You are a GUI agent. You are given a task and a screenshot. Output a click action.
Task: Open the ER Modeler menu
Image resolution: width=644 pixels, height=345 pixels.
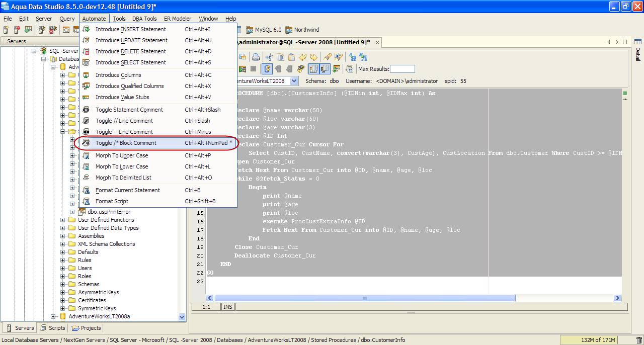tap(178, 19)
